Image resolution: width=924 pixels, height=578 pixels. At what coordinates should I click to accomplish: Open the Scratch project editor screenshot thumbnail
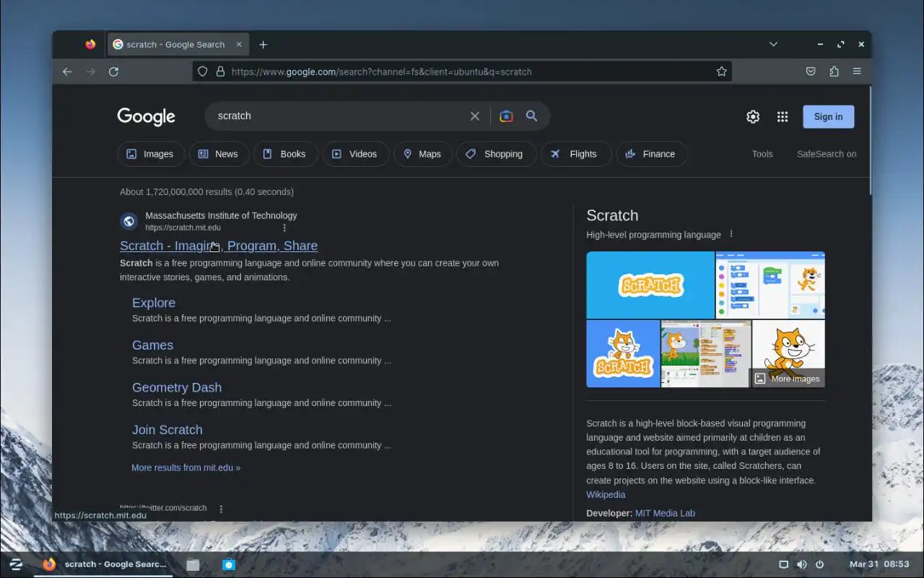click(x=706, y=353)
